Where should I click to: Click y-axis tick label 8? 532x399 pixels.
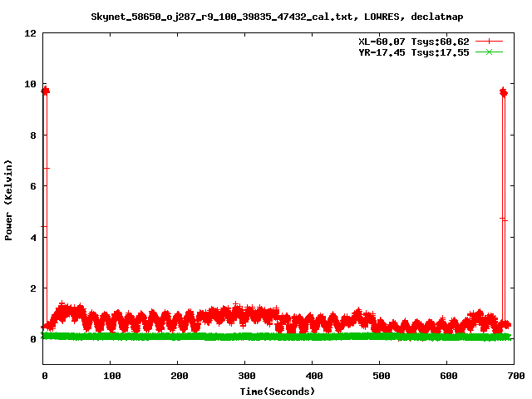pyautogui.click(x=33, y=135)
